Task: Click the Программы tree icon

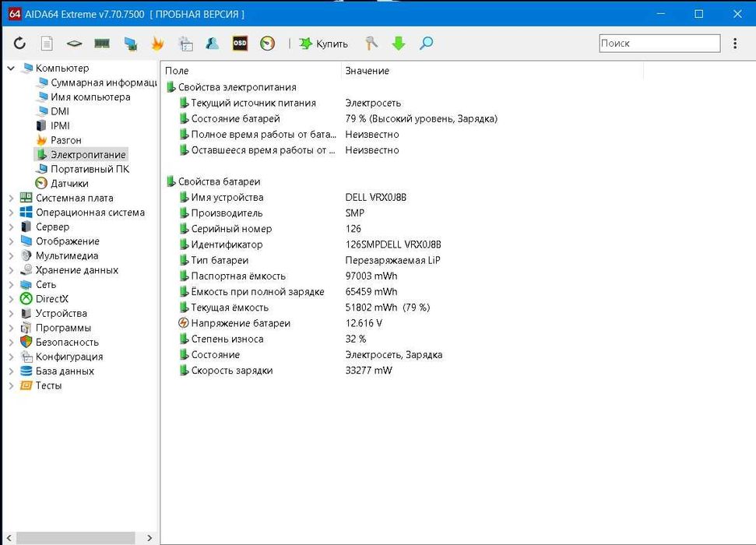Action: [26, 328]
